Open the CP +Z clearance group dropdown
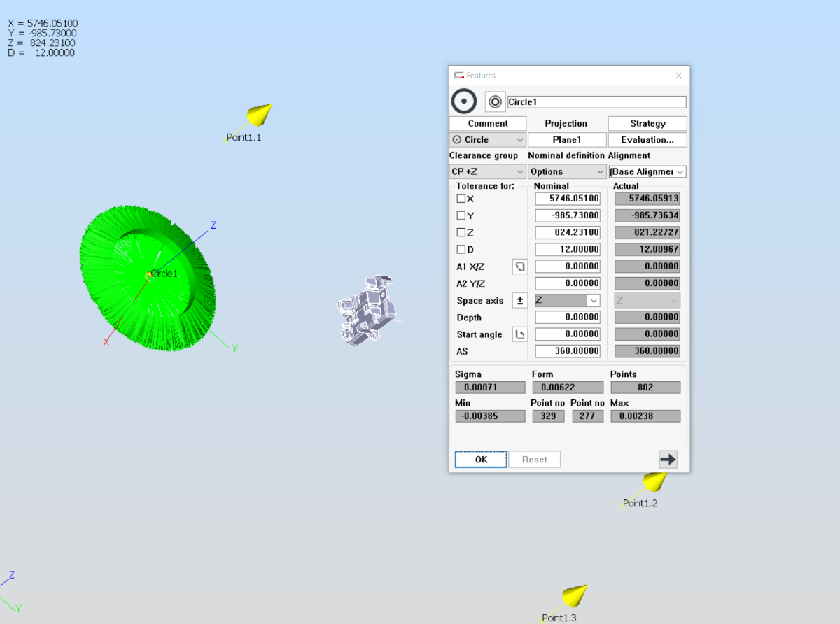This screenshot has height=624, width=840. coord(487,171)
